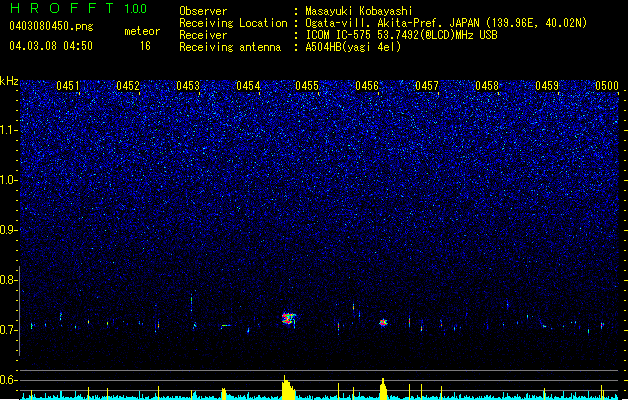629x400 pixels.
Task: Click the bright meteor echo near 0456
Action: pos(383,322)
